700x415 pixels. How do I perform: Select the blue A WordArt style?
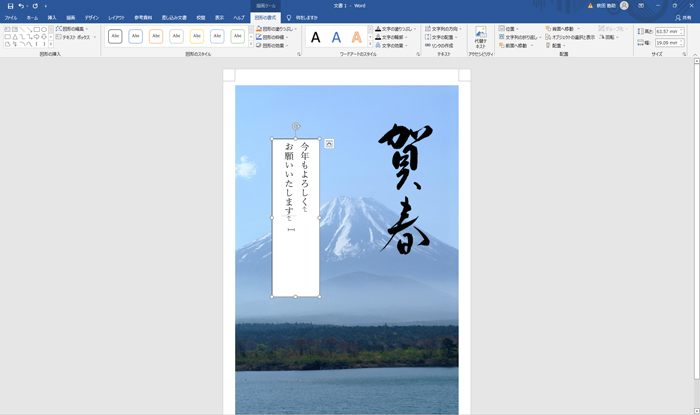(337, 38)
